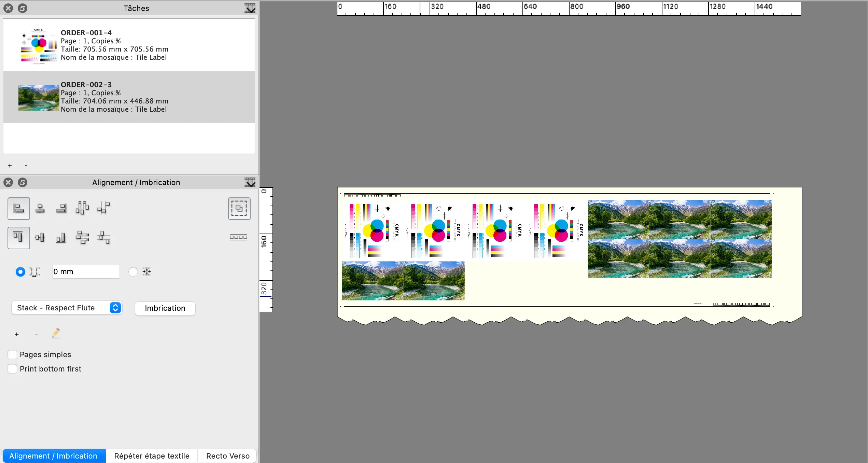Click 'Taille: 705.56 mm x 705.56 mm' text
The image size is (868, 463).
[114, 49]
